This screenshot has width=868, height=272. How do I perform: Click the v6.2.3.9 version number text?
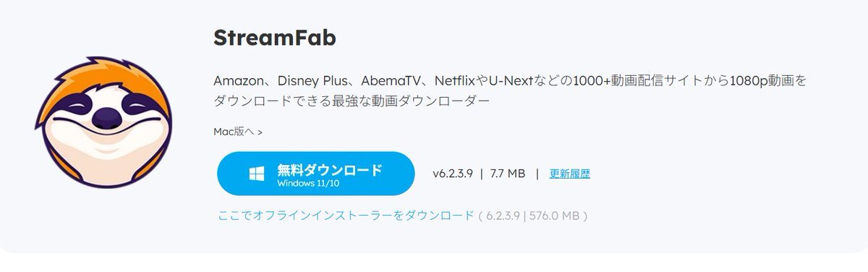click(x=453, y=174)
